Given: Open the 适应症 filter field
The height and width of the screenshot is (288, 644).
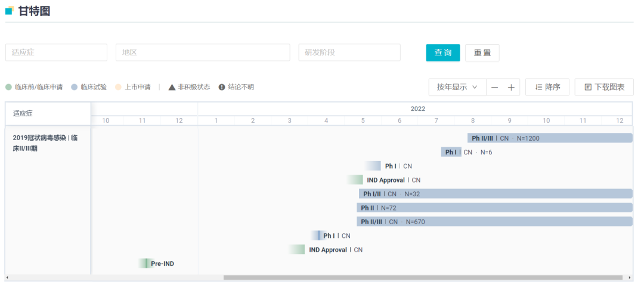Looking at the screenshot, I should [56, 52].
